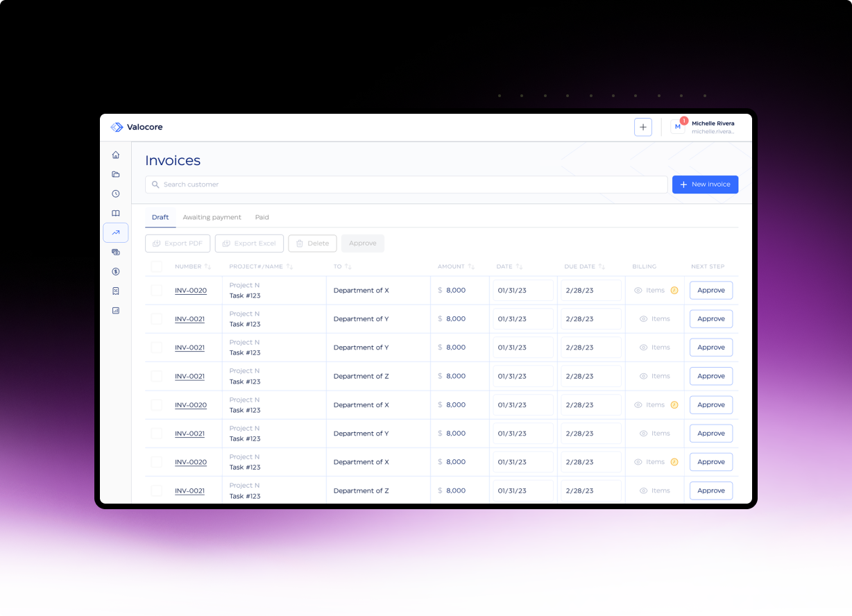The height and width of the screenshot is (616, 852).
Task: Sort the table by Number column
Action: click(207, 266)
